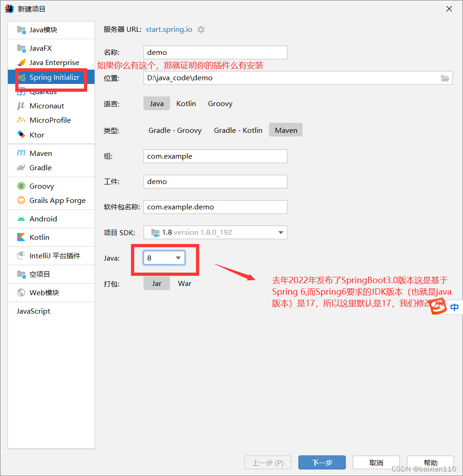Open server URL settings gear
This screenshot has width=463, height=476.
click(x=201, y=30)
